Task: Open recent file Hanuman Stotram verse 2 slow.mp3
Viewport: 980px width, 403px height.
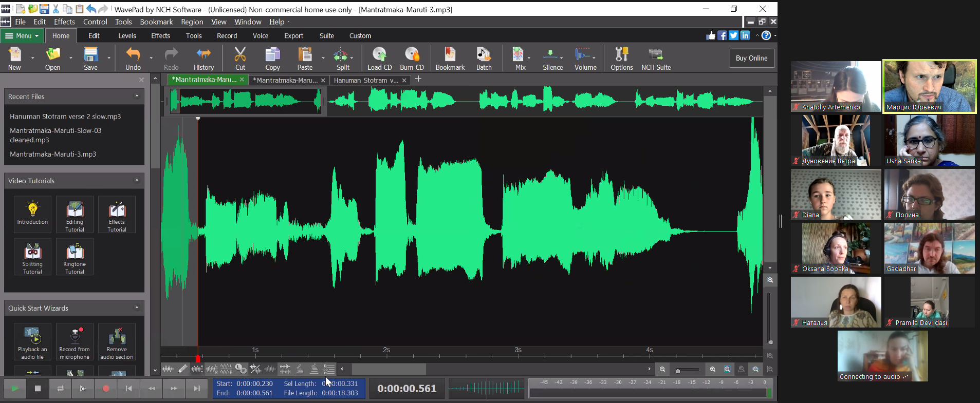Action: [x=65, y=117]
